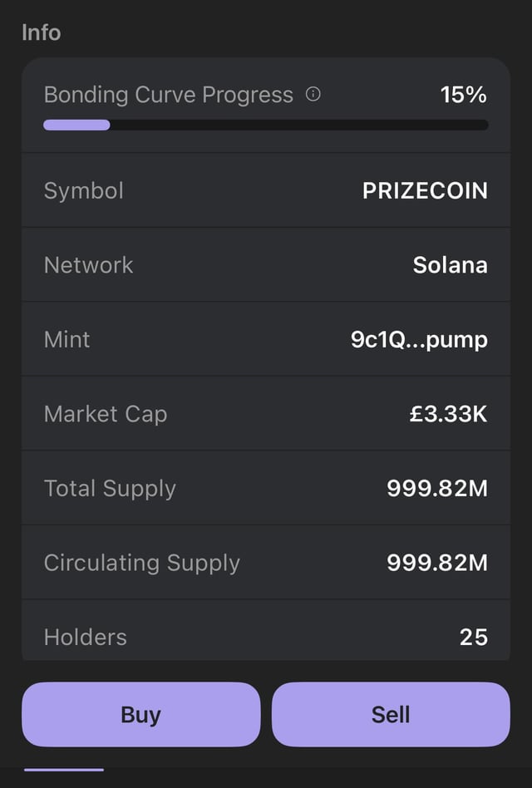Click the Holders count of 25
Image resolution: width=532 pixels, height=788 pixels.
[473, 637]
